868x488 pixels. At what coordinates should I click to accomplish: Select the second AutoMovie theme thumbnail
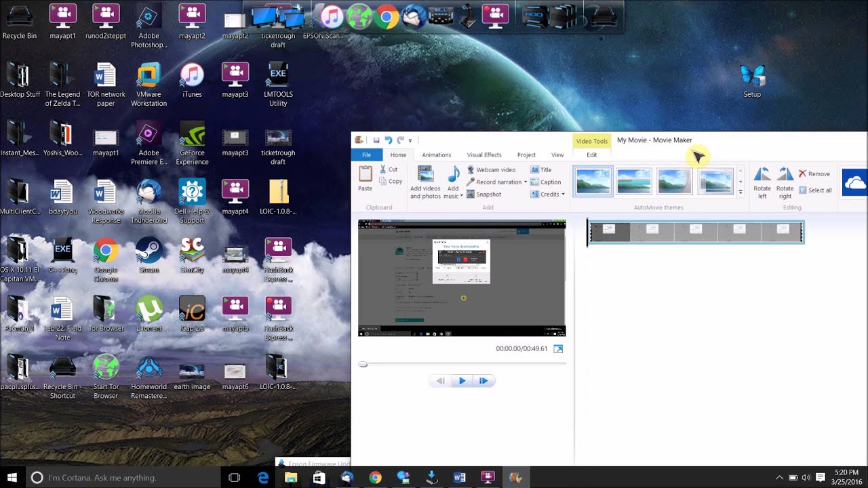click(x=634, y=181)
